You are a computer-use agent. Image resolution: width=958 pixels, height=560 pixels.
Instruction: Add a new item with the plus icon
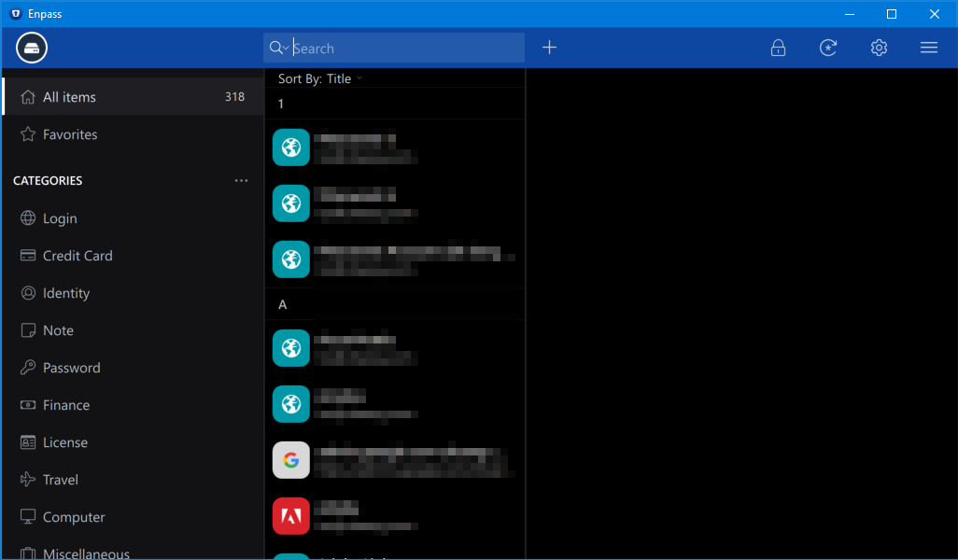(x=549, y=47)
